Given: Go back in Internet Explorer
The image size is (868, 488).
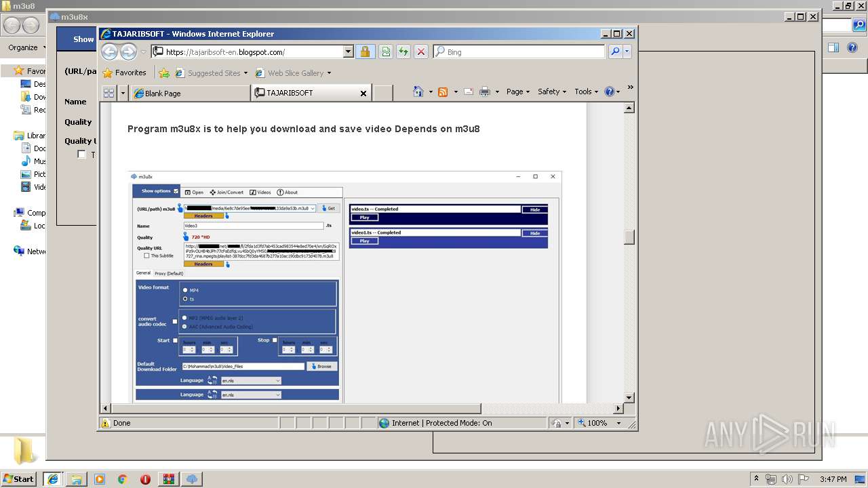Looking at the screenshot, I should pos(110,52).
